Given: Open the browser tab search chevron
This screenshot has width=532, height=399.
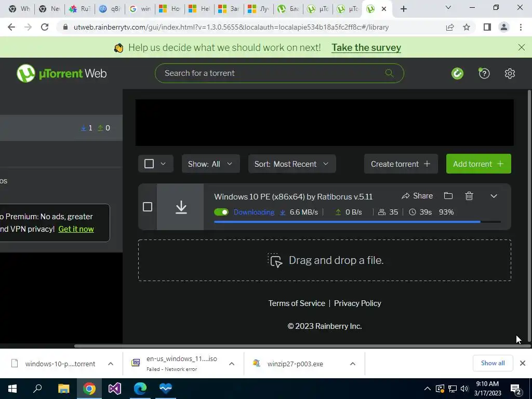Looking at the screenshot, I should click(x=448, y=7).
